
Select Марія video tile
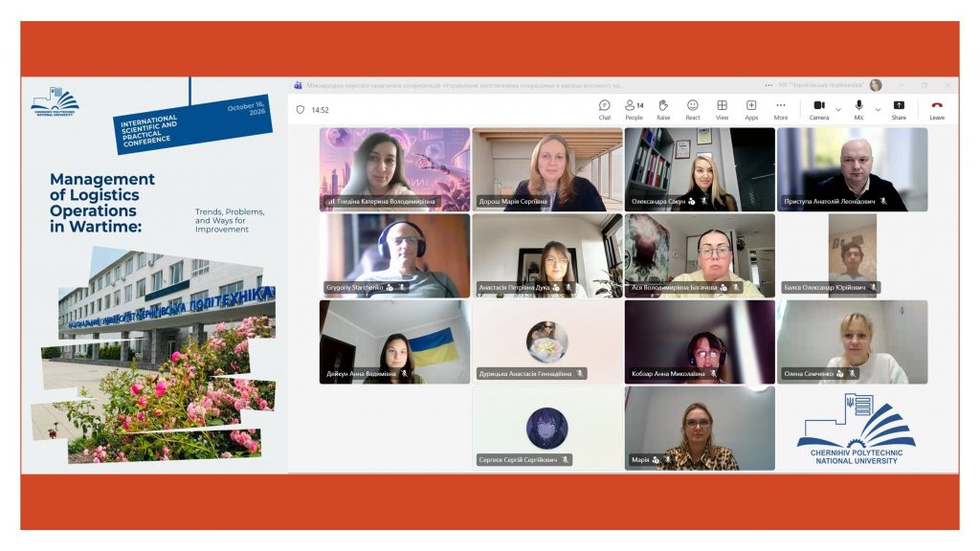point(700,428)
